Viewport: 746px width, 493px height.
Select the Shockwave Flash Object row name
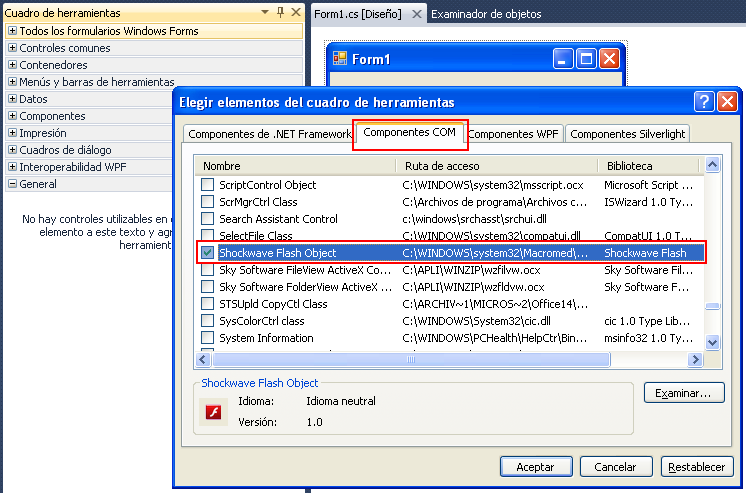278,253
